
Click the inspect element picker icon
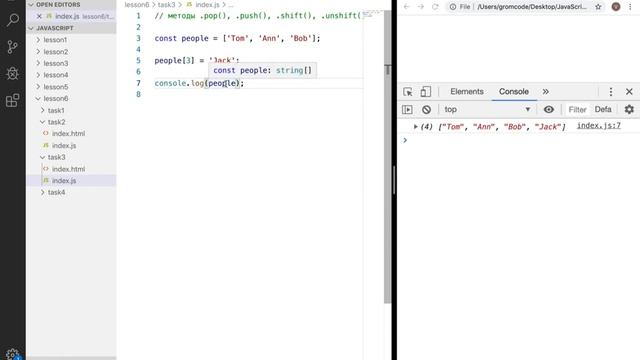click(408, 92)
